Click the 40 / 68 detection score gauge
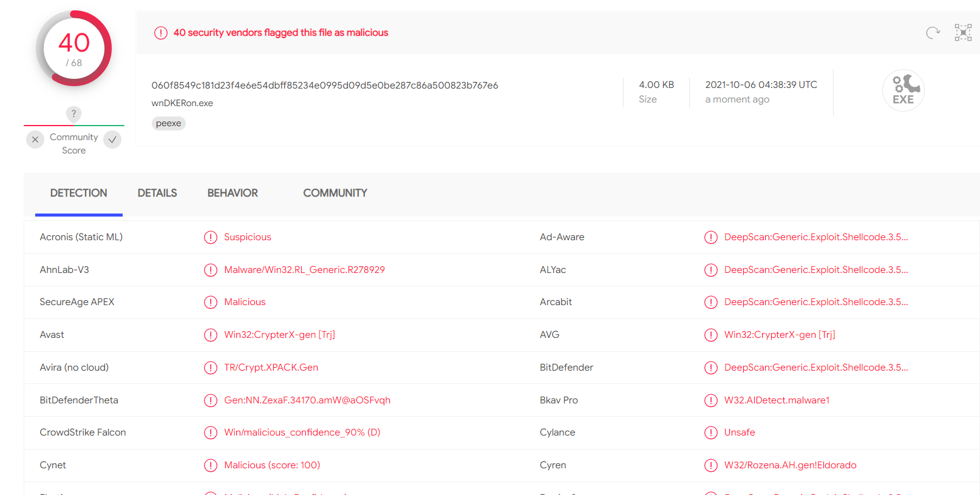Viewport: 980px width, 495px height. pos(74,49)
